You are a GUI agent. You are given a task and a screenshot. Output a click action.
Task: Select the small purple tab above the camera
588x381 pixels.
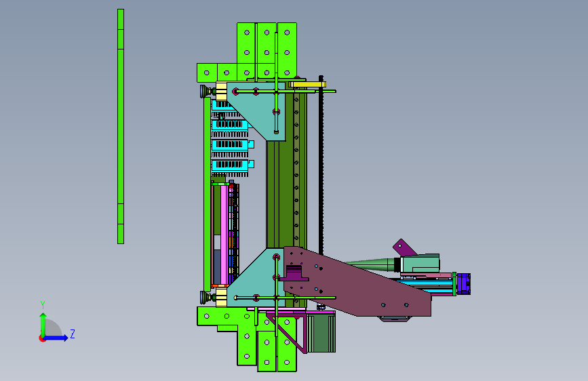click(x=404, y=247)
